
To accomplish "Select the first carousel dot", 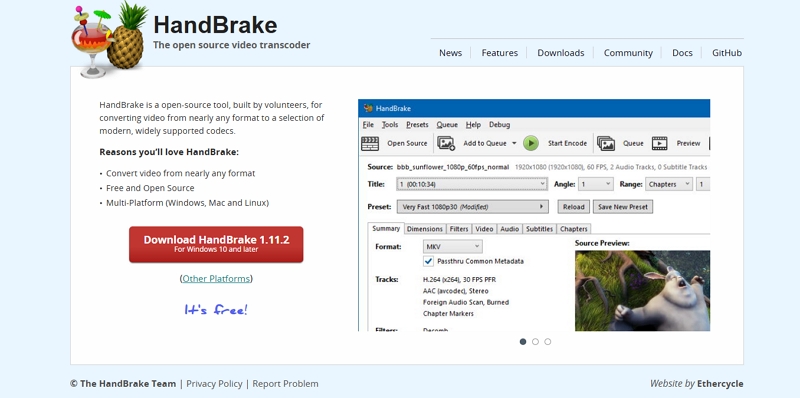I will tap(523, 342).
